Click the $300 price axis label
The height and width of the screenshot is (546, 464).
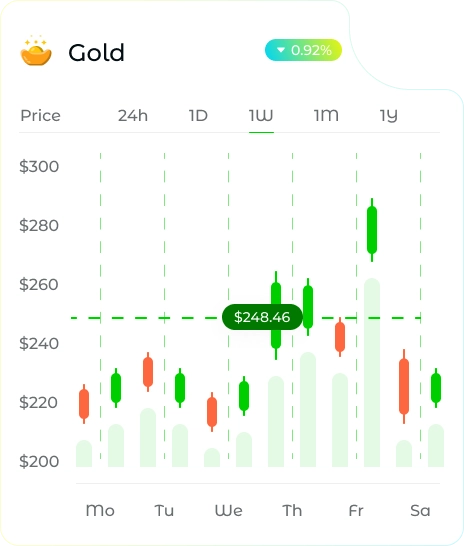[x=39, y=166]
